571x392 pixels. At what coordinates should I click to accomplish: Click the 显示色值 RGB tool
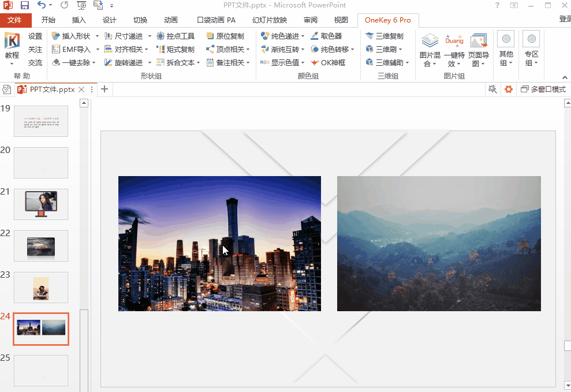282,62
